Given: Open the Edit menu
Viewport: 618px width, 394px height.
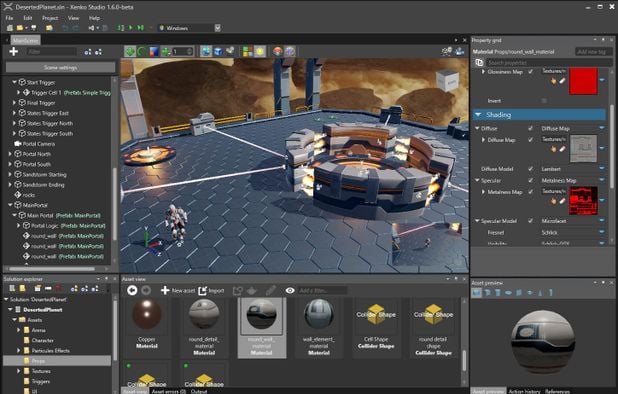Looking at the screenshot, I should pos(28,18).
